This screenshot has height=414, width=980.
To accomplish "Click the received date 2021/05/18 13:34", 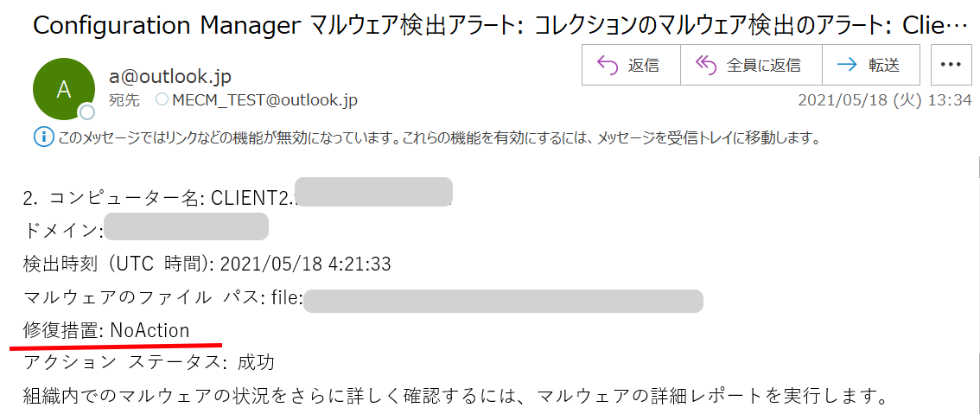I will tap(885, 100).
